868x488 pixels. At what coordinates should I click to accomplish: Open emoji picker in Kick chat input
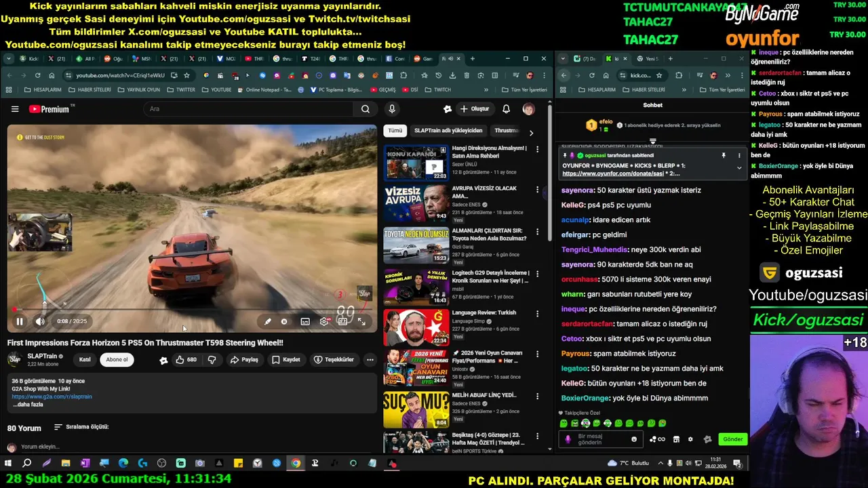[x=634, y=439]
